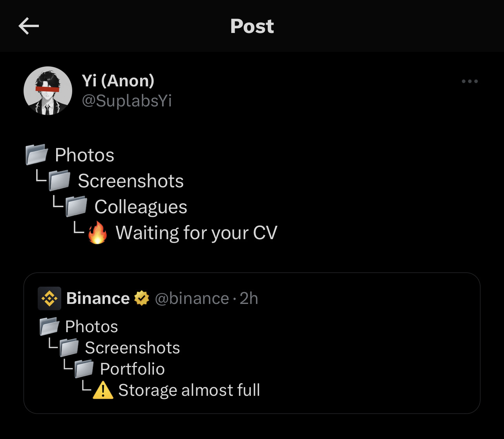Click the yellow warning triangle icon
The width and height of the screenshot is (504, 439).
coord(103,390)
